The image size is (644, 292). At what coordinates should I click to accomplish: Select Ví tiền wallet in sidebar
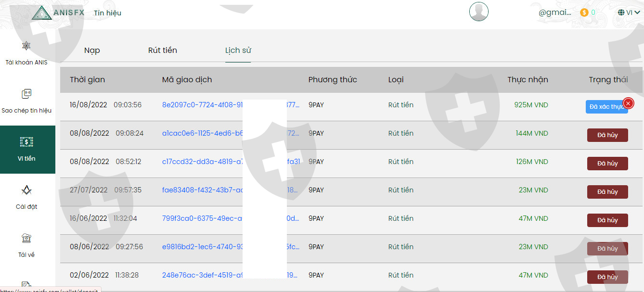[x=27, y=150]
